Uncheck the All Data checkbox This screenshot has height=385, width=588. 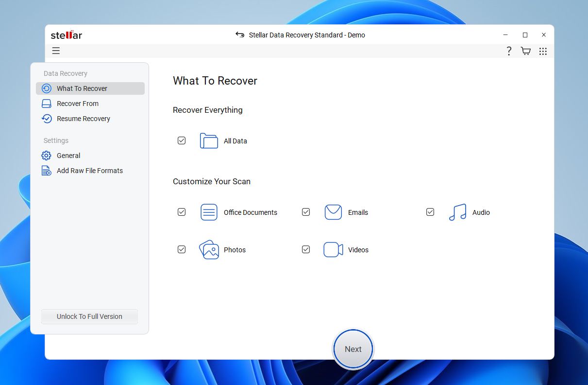click(x=182, y=140)
